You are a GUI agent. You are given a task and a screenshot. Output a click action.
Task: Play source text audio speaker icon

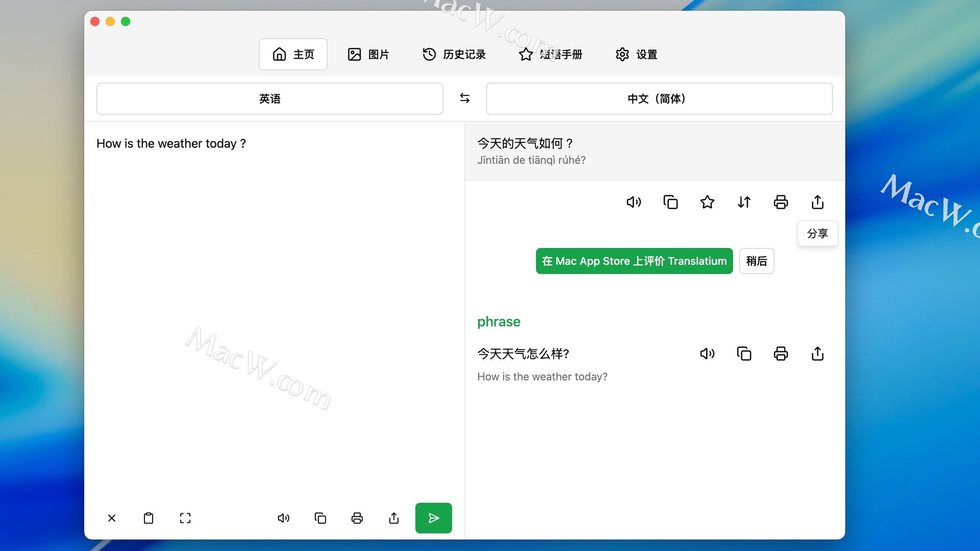[283, 518]
